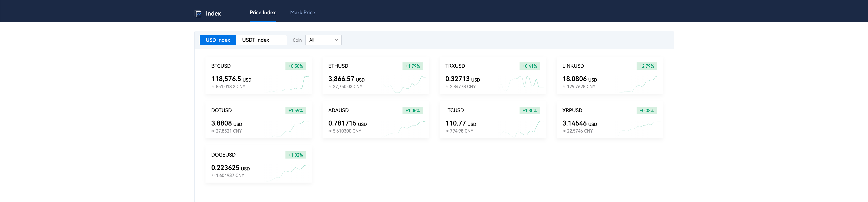Click the Index logo icon
This screenshot has width=868, height=202.
point(198,14)
